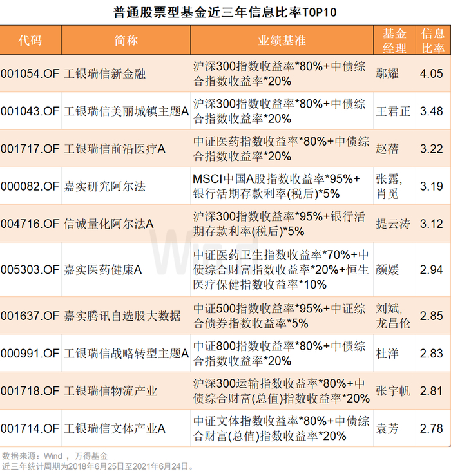Select fund code 001717.OF
This screenshot has width=451, height=476.
(x=30, y=149)
